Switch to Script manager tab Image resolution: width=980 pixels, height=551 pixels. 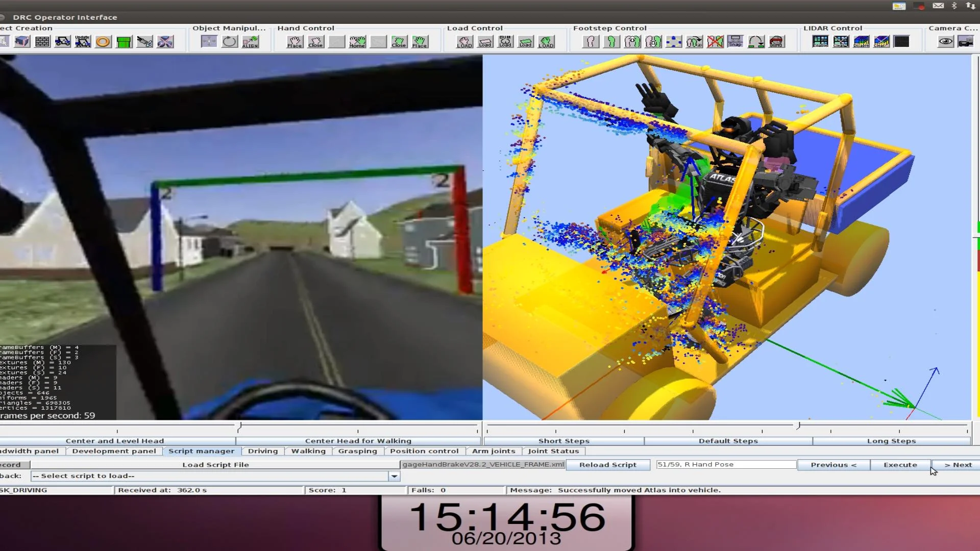[202, 451]
